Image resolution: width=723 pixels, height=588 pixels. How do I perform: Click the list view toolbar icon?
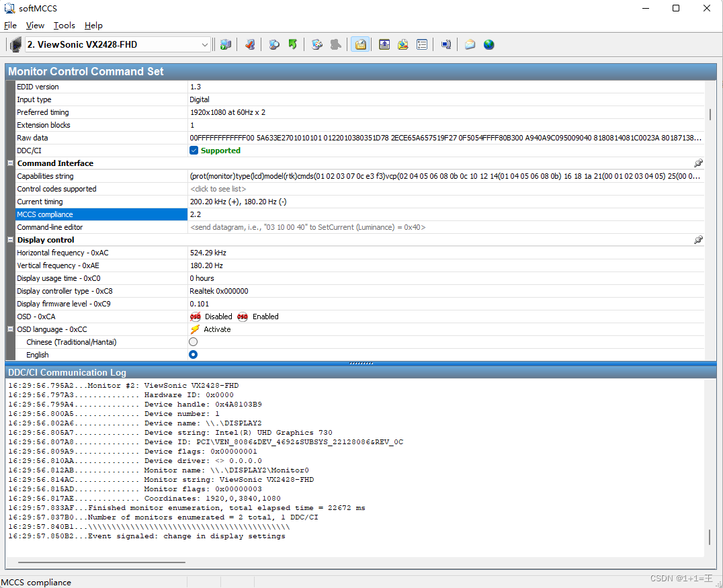point(422,45)
